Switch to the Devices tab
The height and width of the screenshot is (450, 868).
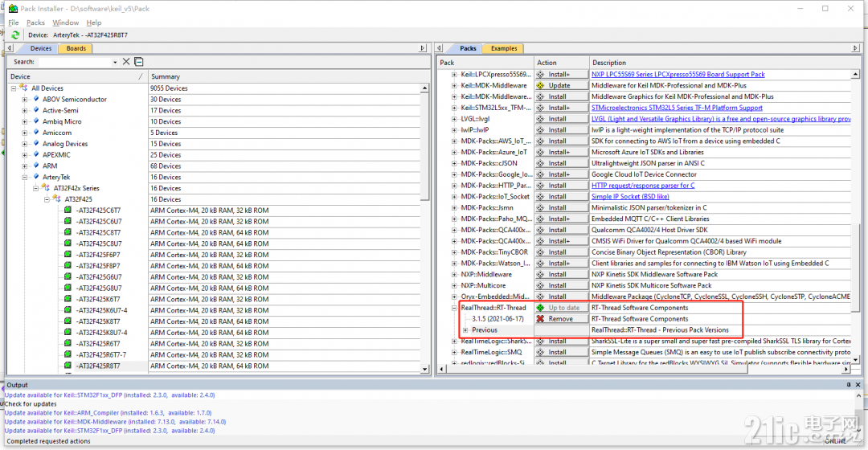click(x=40, y=48)
